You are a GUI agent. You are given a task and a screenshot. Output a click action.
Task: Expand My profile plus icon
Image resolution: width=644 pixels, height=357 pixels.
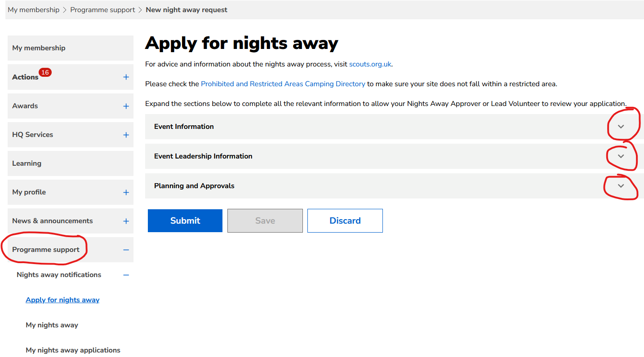(x=126, y=192)
